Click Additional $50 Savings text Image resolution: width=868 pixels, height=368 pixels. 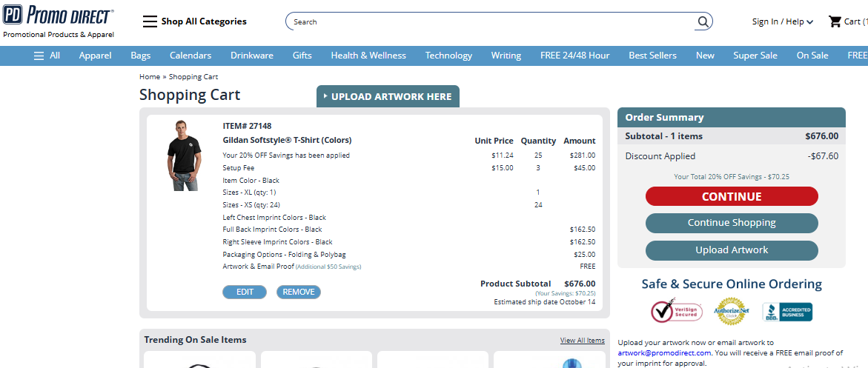pyautogui.click(x=328, y=267)
